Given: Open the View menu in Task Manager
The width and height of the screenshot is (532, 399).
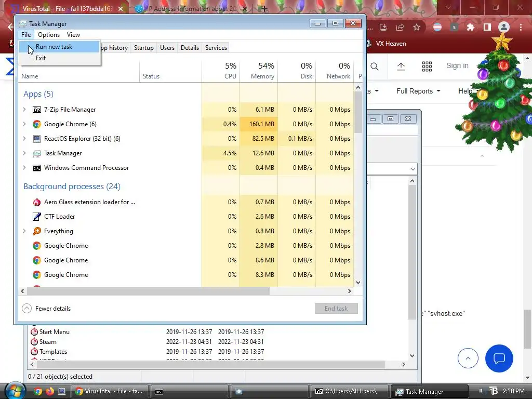Looking at the screenshot, I should [x=73, y=35].
